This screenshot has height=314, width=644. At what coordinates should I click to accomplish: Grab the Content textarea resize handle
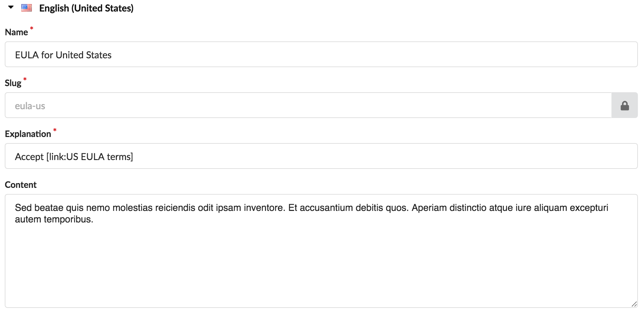(x=634, y=304)
